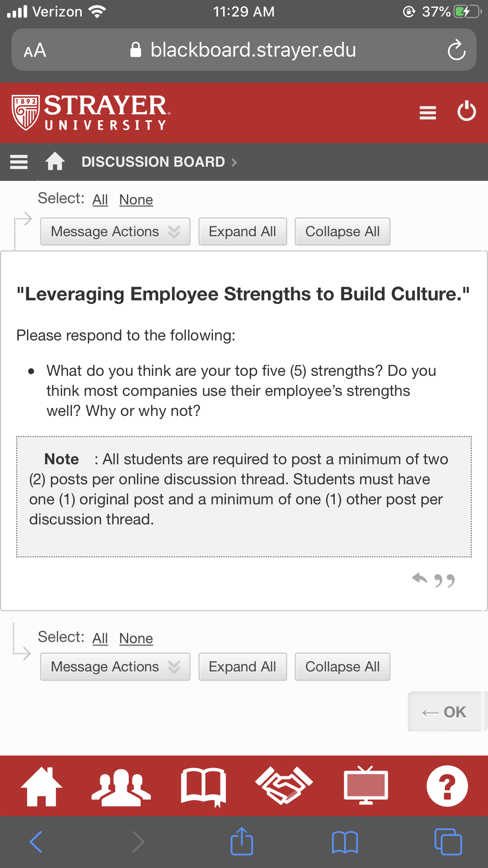Image resolution: width=488 pixels, height=868 pixels.
Task: Open help question mark icon
Action: pos(447,786)
